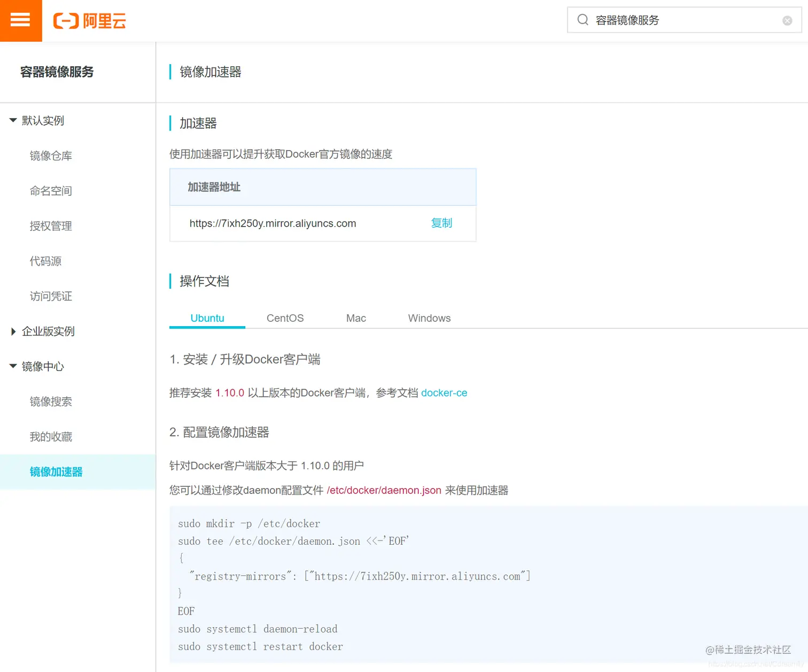Image resolution: width=808 pixels, height=672 pixels.
Task: Open the hamburger navigation menu
Action: [20, 21]
